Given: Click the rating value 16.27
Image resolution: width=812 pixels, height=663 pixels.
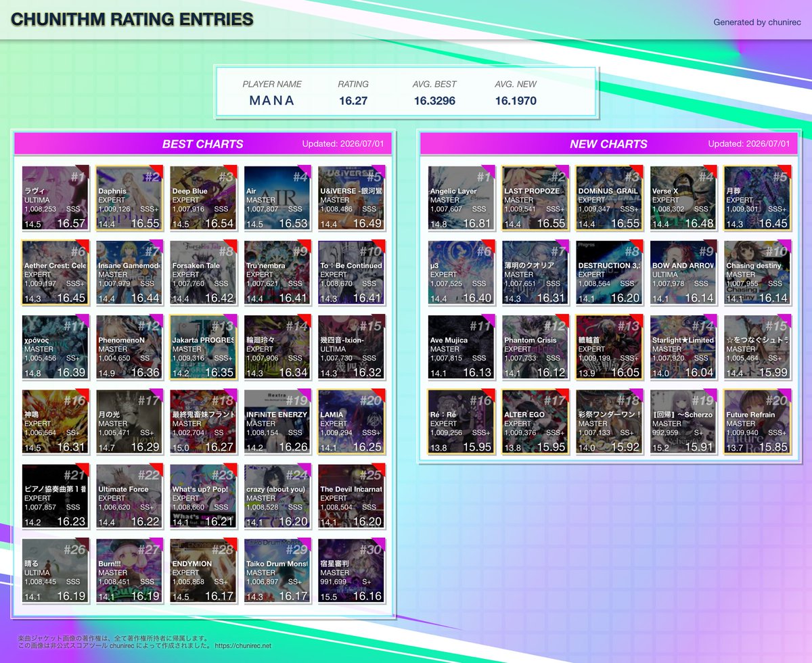Looking at the screenshot, I should (x=353, y=101).
